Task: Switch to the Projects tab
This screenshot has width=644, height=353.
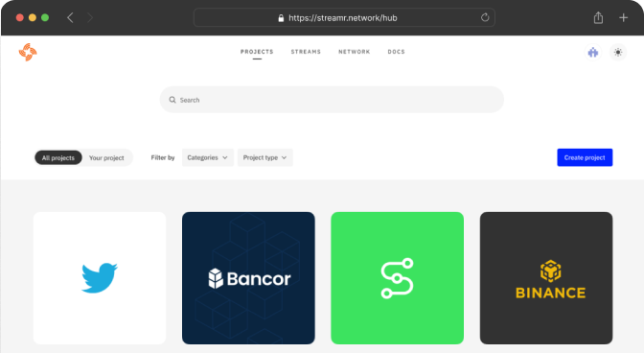Action: pyautogui.click(x=257, y=52)
